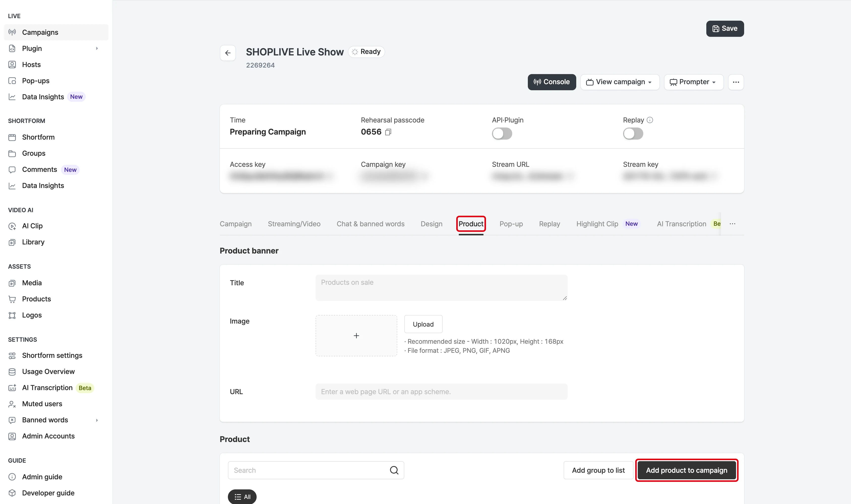The image size is (851, 504).
Task: Click the banner Title text field
Action: tap(441, 288)
